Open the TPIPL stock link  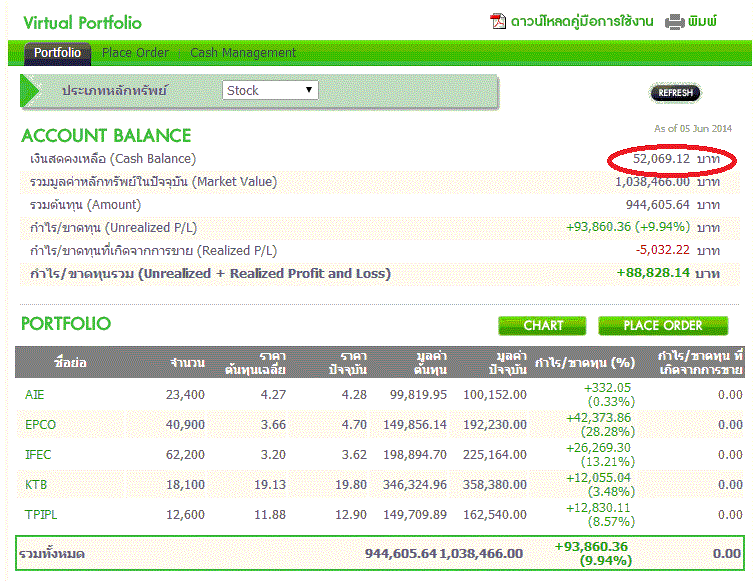pos(41,515)
